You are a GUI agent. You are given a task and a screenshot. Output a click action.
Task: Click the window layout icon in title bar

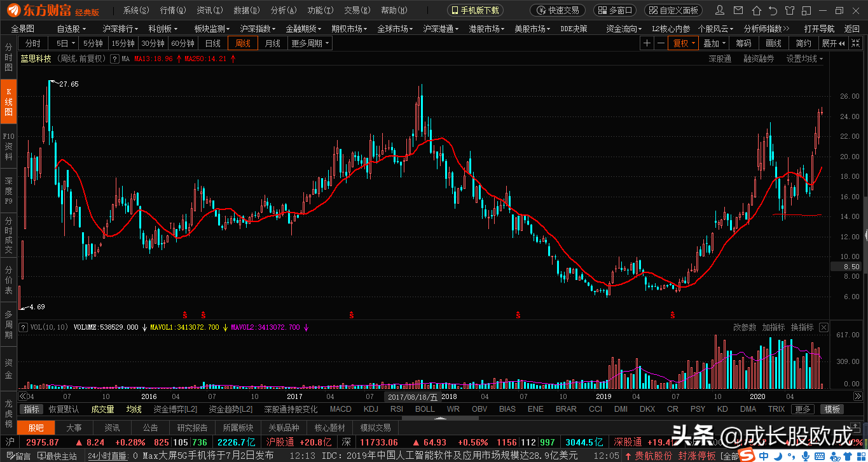[808, 11]
